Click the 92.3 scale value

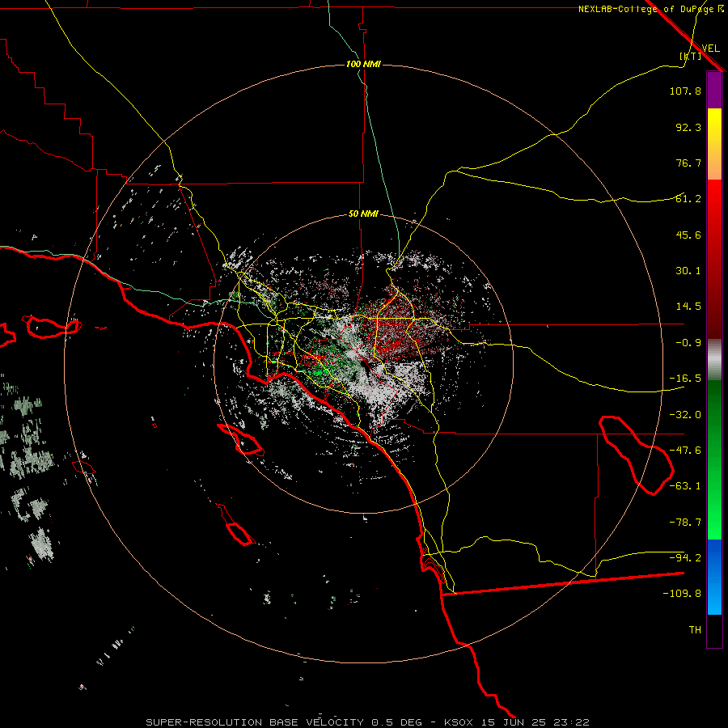click(688, 127)
